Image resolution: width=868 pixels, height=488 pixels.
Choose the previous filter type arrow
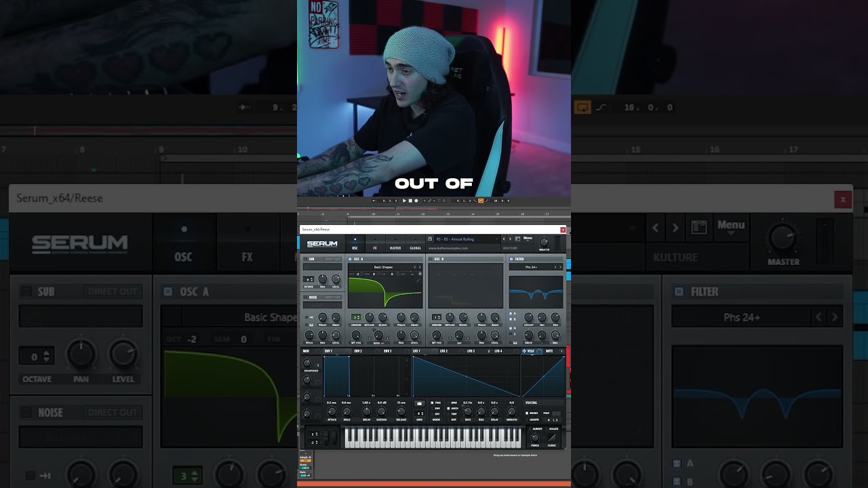click(x=555, y=267)
